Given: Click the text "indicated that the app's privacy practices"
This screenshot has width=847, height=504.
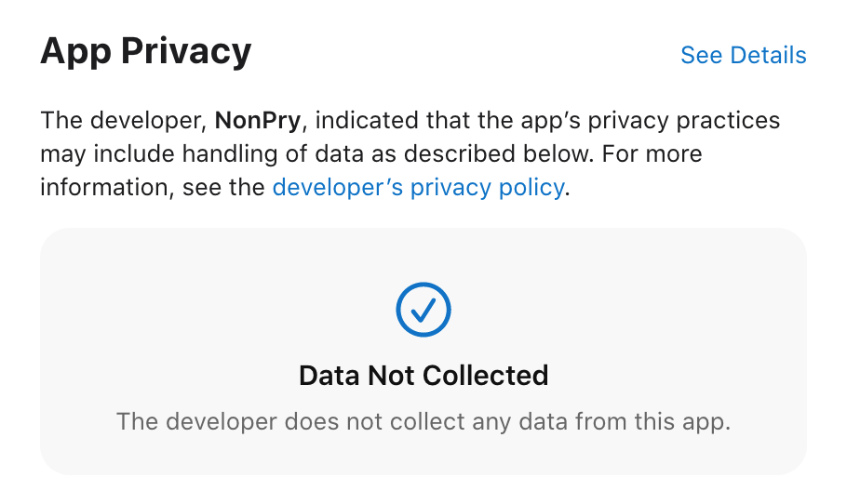Looking at the screenshot, I should [x=548, y=121].
